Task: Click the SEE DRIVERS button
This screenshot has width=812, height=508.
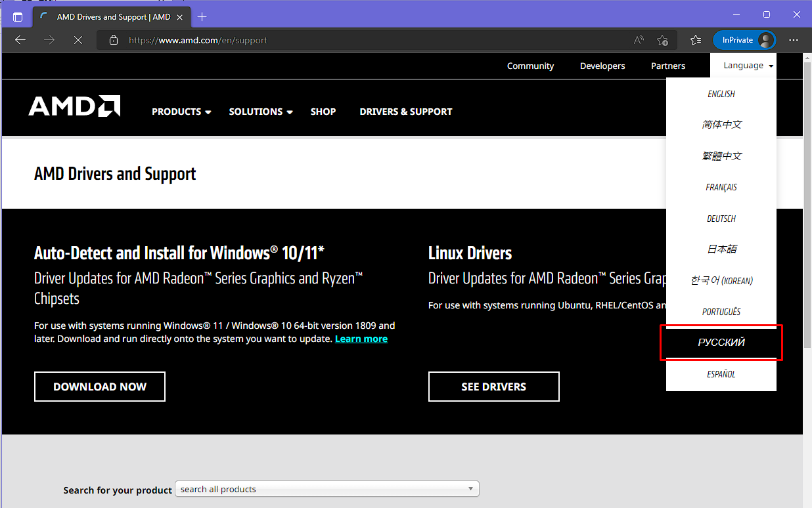Action: (x=494, y=387)
